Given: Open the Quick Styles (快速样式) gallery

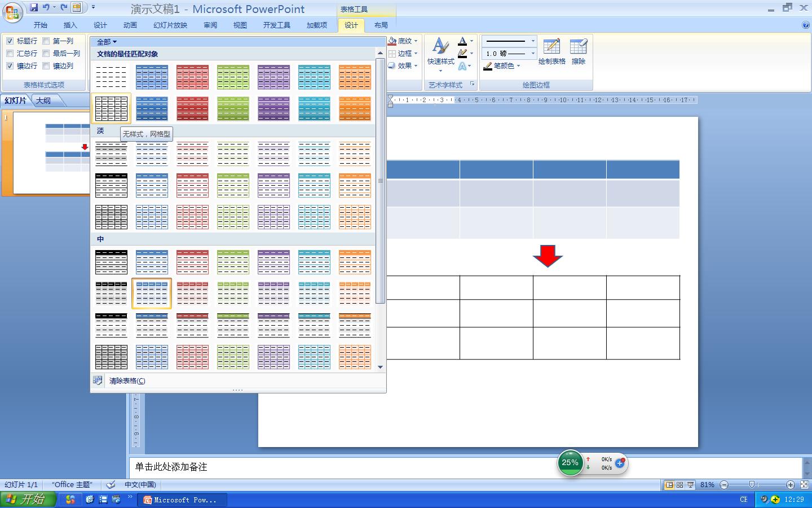Looking at the screenshot, I should click(x=440, y=55).
